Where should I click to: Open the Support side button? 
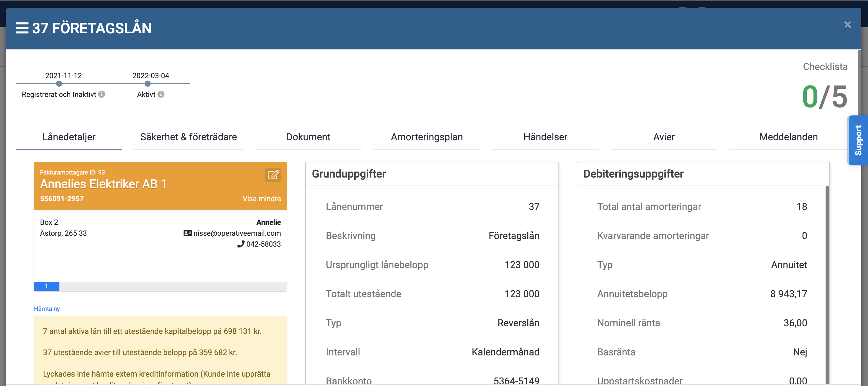(858, 141)
